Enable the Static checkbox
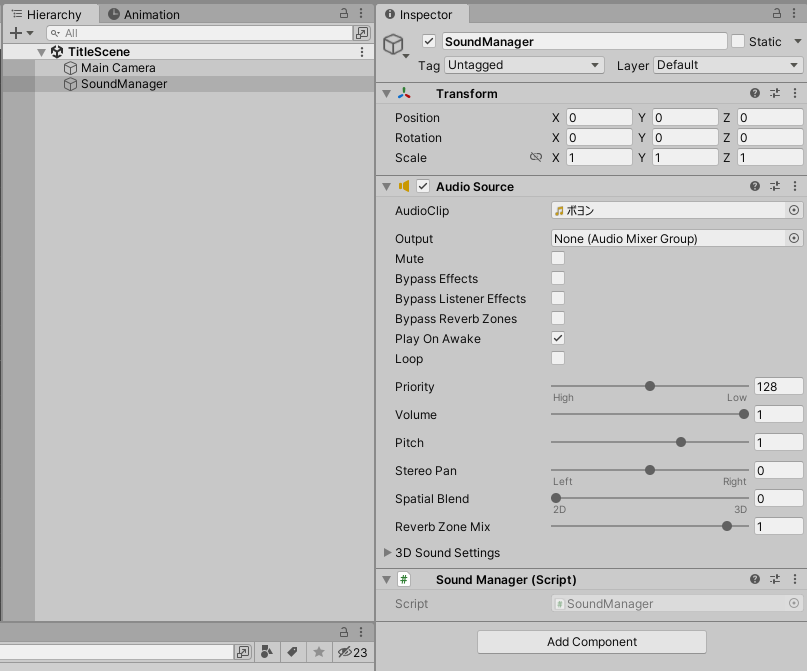This screenshot has width=807, height=671. tap(738, 41)
